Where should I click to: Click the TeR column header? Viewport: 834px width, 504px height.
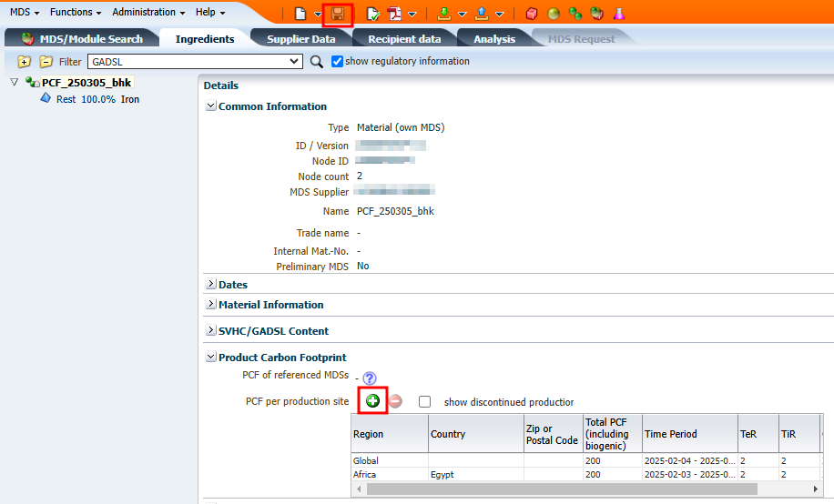pos(758,434)
